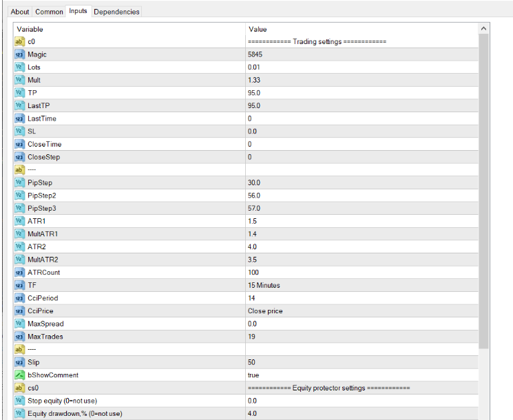Screen dimensions: 513x420
Task: Select the Trading settings header text
Action: coord(317,41)
